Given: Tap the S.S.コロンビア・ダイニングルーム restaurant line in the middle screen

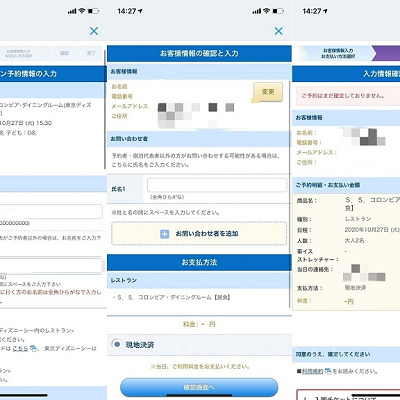Looking at the screenshot, I should tap(172, 297).
